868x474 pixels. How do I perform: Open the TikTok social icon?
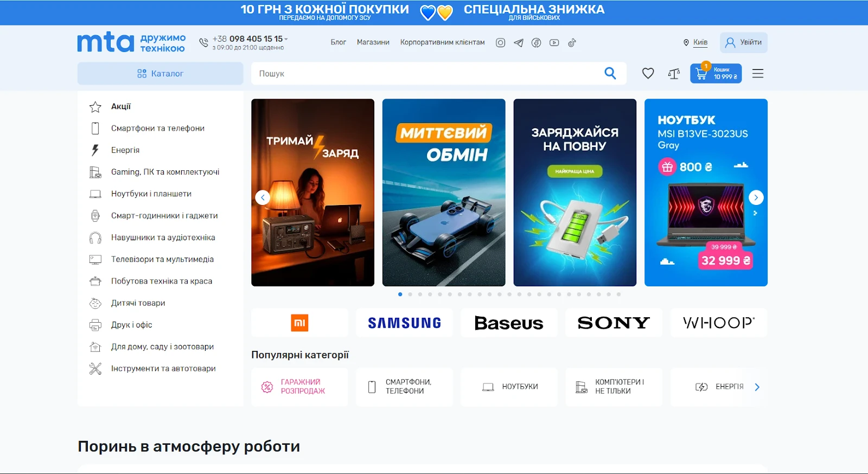(572, 43)
